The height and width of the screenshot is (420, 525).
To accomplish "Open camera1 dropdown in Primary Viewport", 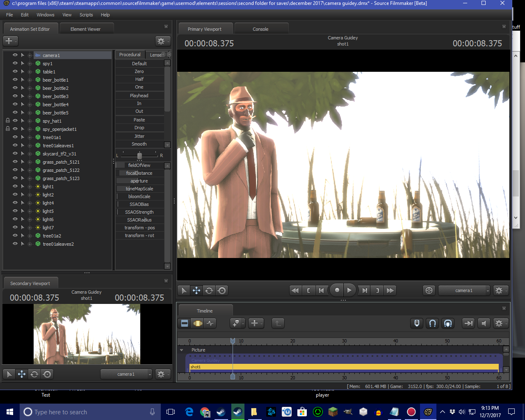I will point(464,290).
